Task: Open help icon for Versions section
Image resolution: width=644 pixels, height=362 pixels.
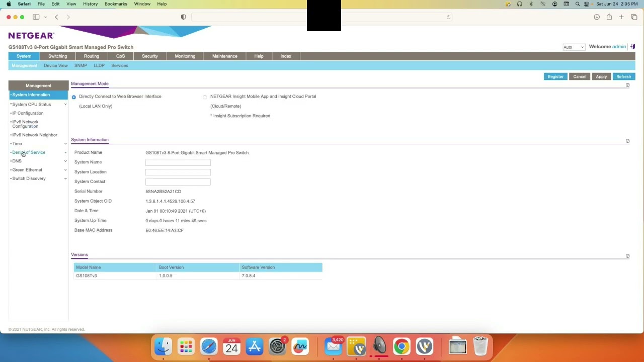Action: pyautogui.click(x=627, y=256)
